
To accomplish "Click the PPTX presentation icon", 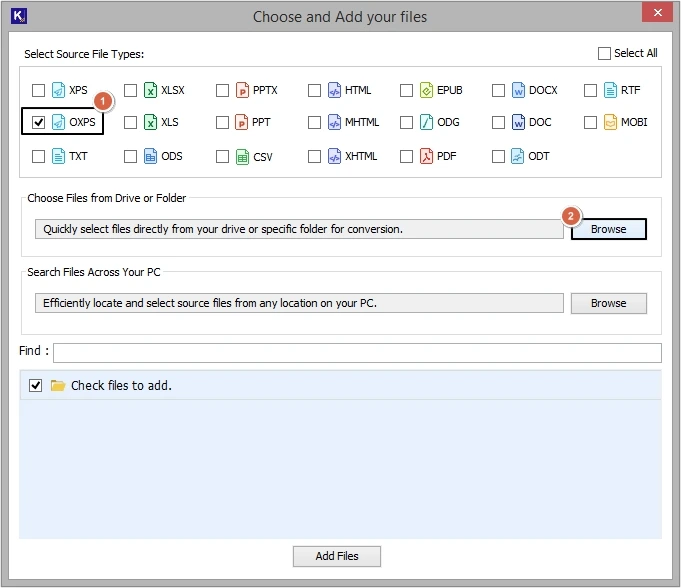I will (x=242, y=90).
